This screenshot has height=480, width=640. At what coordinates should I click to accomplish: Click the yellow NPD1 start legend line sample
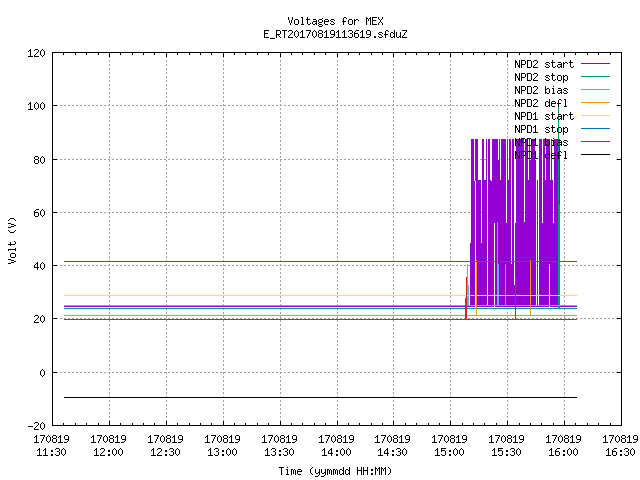(595, 116)
